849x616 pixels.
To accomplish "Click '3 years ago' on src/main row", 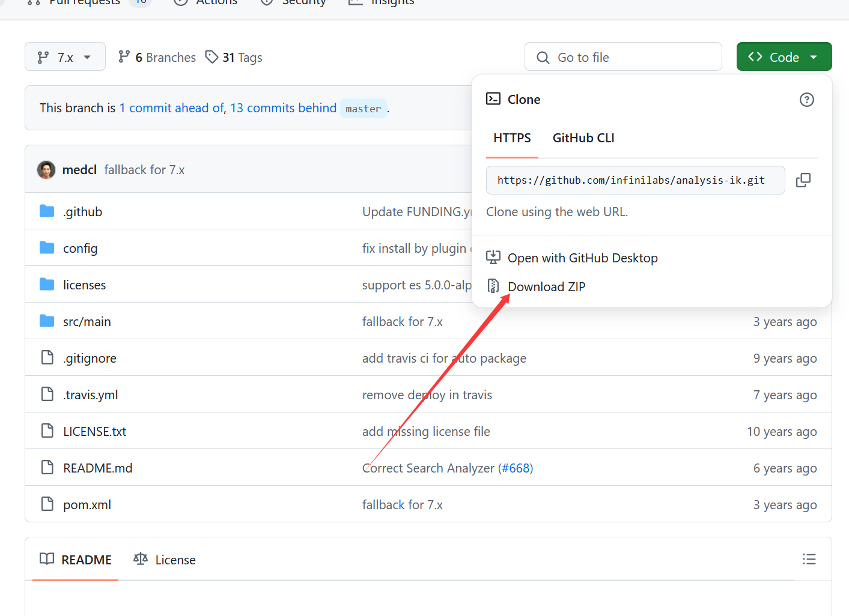I will [785, 322].
